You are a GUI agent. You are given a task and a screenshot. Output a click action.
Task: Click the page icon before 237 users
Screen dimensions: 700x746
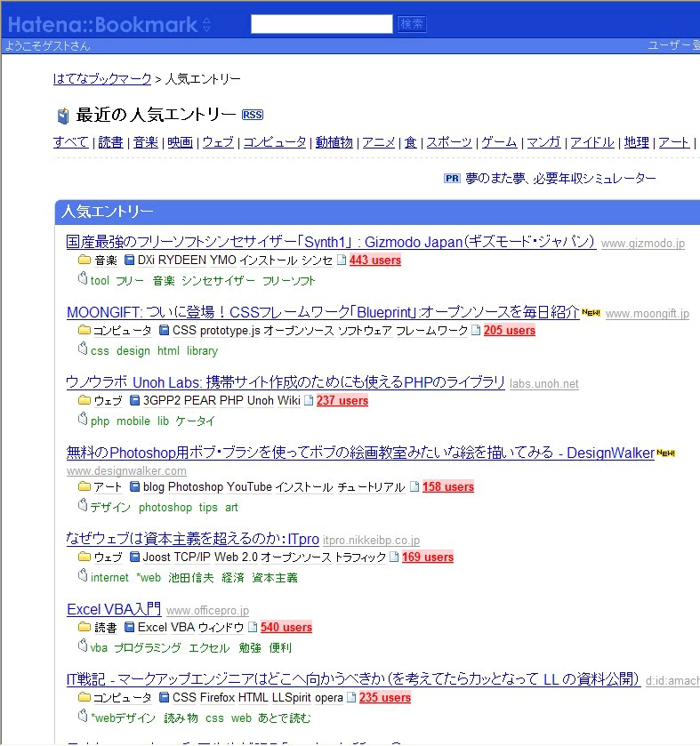pyautogui.click(x=309, y=400)
